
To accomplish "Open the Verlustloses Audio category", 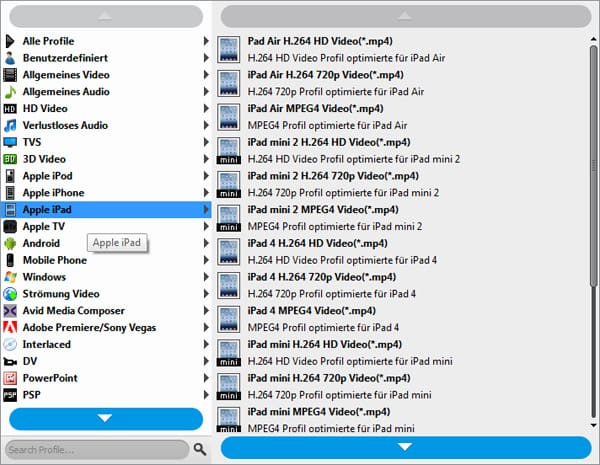I will [106, 125].
